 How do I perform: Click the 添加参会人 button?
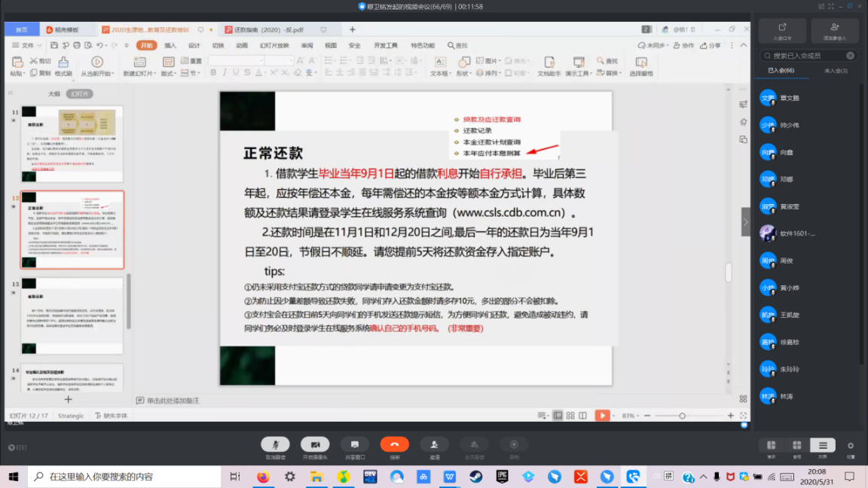[x=835, y=30]
